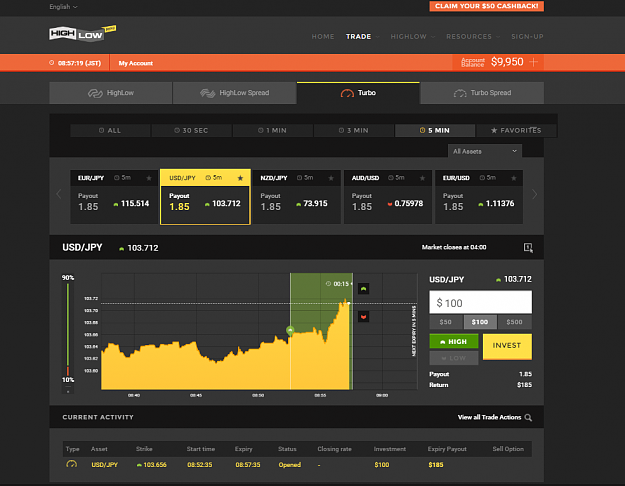The image size is (625, 486).
Task: Click the yellow INVEST button
Action: 507,346
